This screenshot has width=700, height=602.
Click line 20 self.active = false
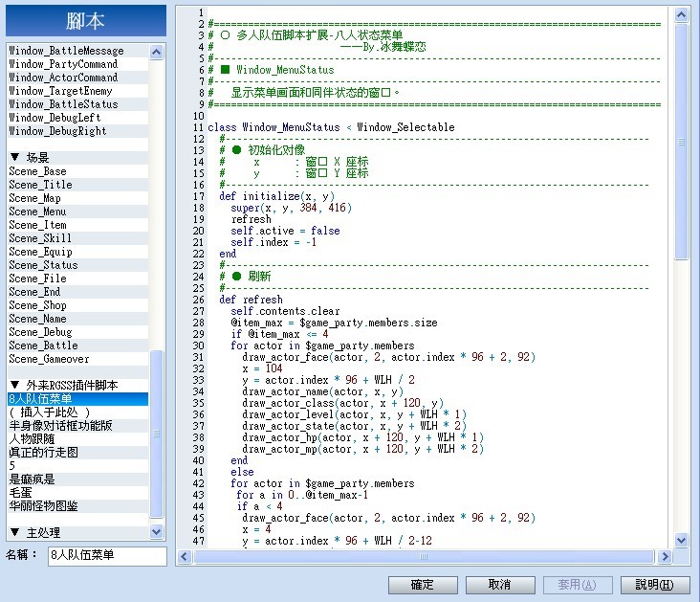[285, 231]
